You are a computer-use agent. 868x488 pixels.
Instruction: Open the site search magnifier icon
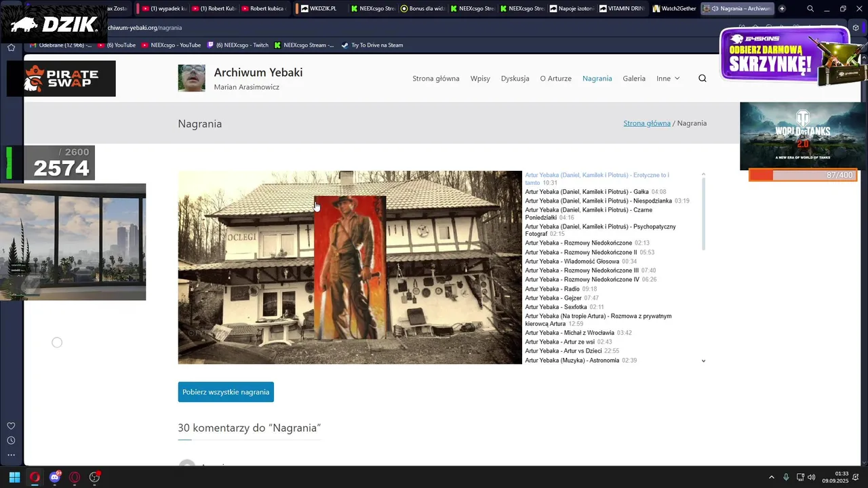(x=703, y=78)
